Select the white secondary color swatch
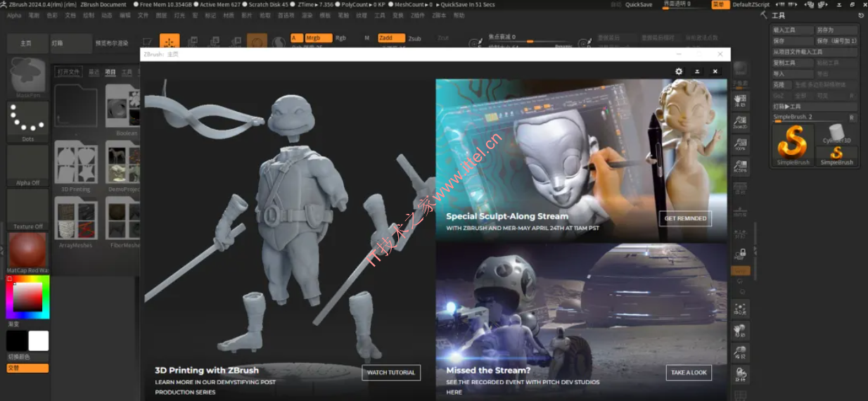This screenshot has height=401, width=868. point(39,340)
